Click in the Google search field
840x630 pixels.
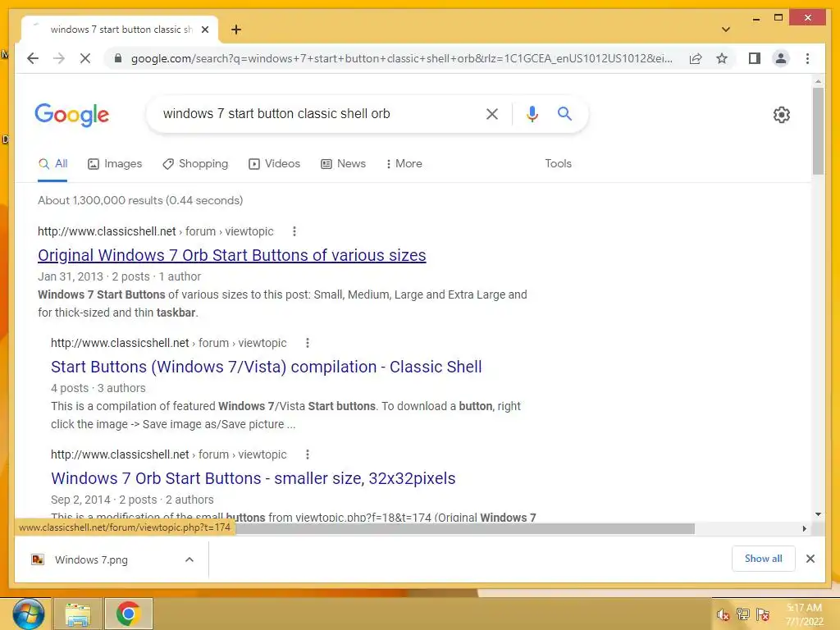316,113
